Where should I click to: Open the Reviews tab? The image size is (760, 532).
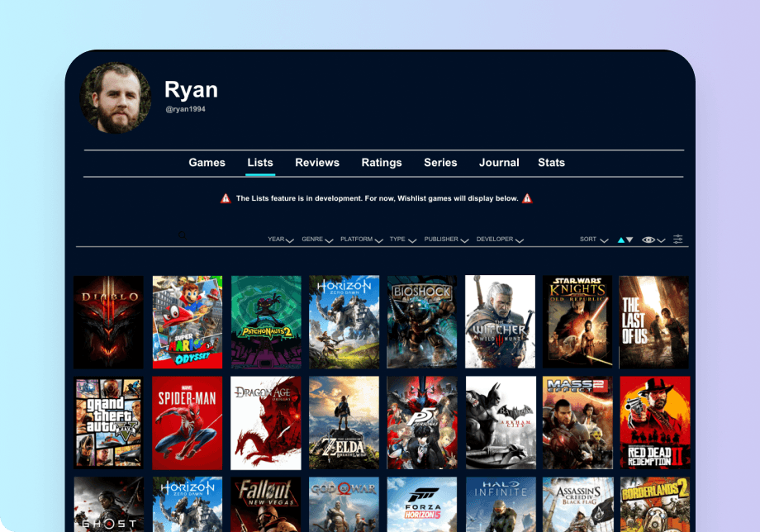tap(317, 163)
